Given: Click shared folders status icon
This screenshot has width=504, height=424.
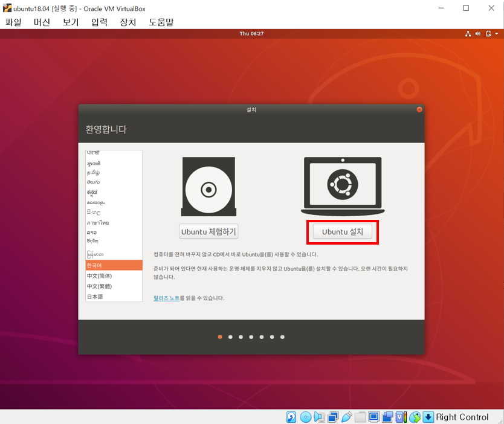Looking at the screenshot, I should point(360,417).
